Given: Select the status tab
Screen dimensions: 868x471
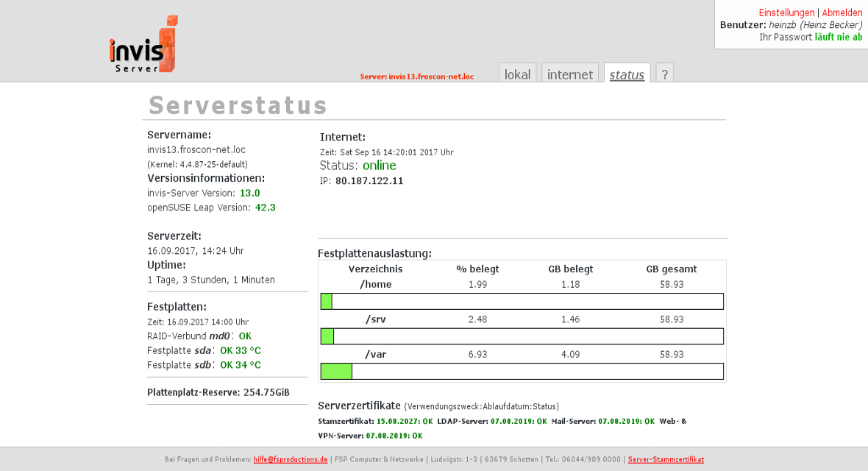Looking at the screenshot, I should [627, 74].
